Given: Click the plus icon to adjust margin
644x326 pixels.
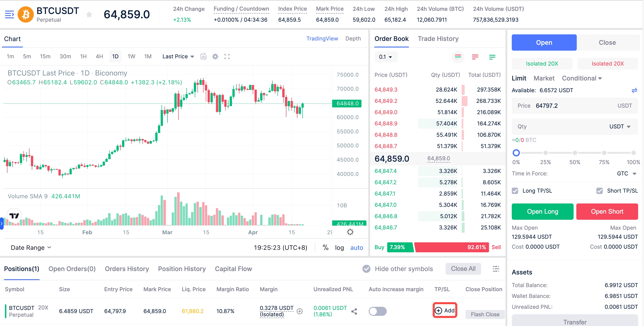Looking at the screenshot, I should point(299,311).
